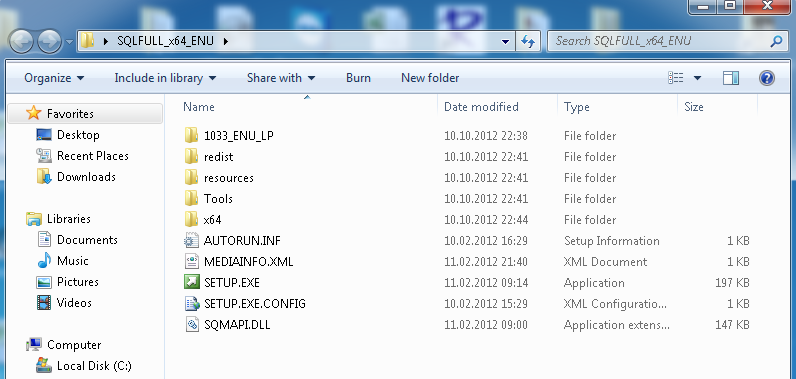The height and width of the screenshot is (379, 796).
Task: Select the file name redist
Action: [218, 157]
